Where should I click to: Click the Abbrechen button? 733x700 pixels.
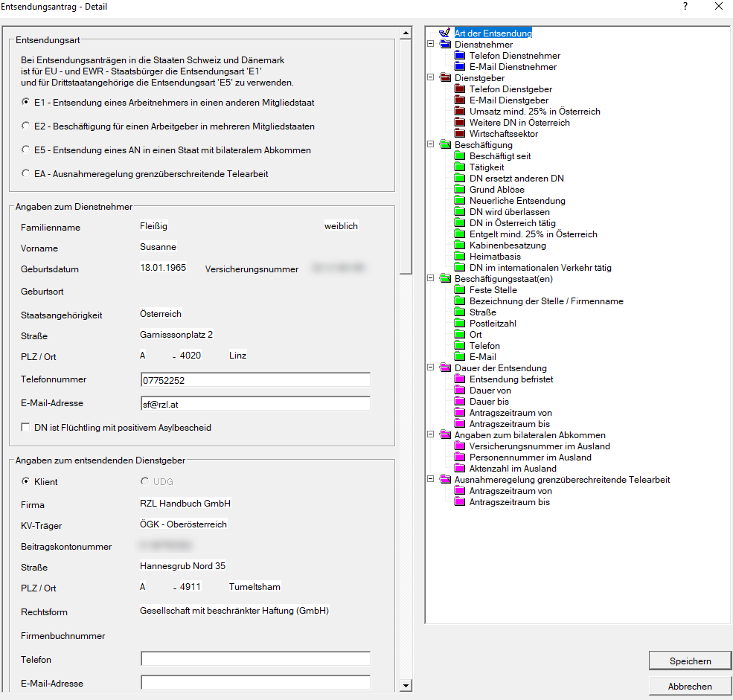[690, 686]
